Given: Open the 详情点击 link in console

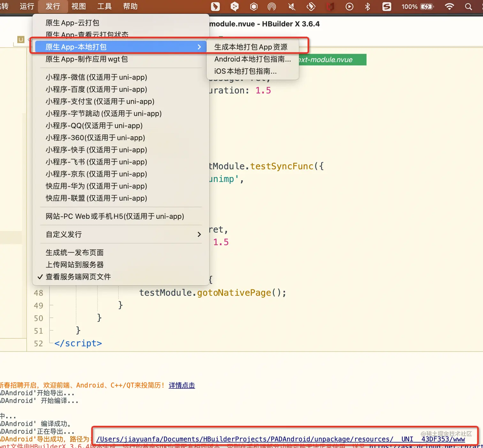Looking at the screenshot, I should pyautogui.click(x=182, y=385).
